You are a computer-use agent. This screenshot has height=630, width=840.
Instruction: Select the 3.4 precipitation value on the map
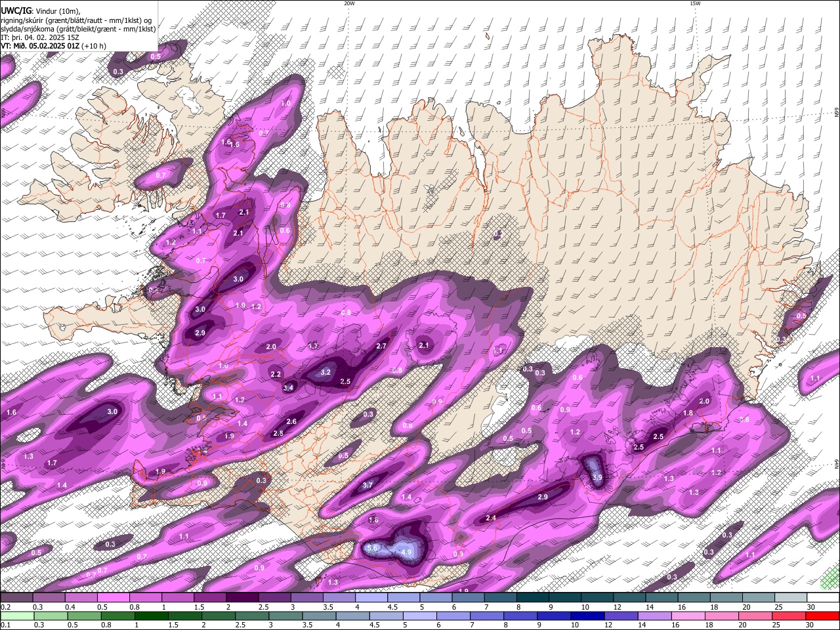coord(288,388)
